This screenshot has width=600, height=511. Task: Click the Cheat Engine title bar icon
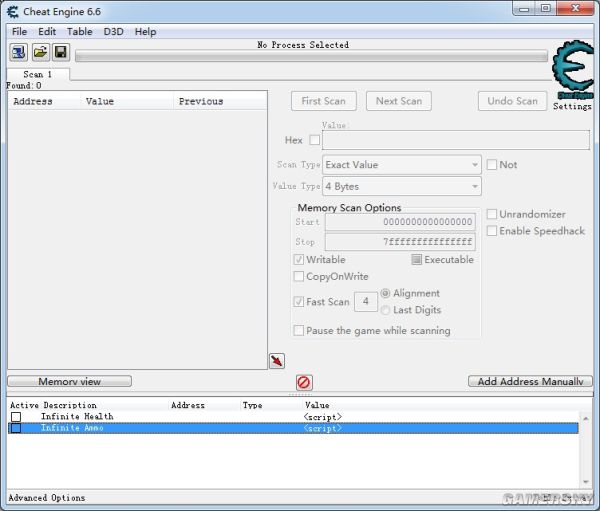(13, 12)
